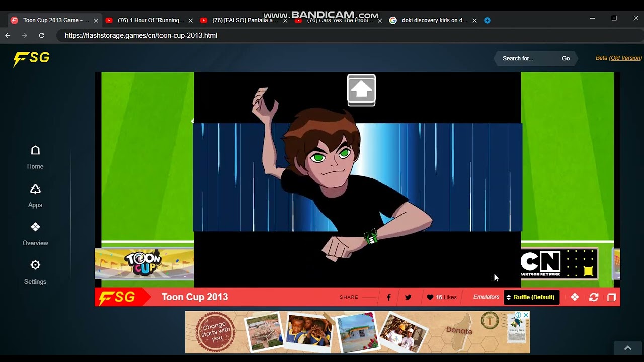Open the Old Version link
The width and height of the screenshot is (644, 362).
tap(625, 58)
